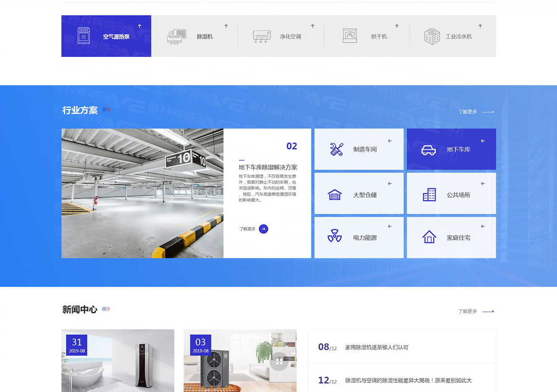
Task: Click the industrial chiller icon
Action: pos(432,37)
